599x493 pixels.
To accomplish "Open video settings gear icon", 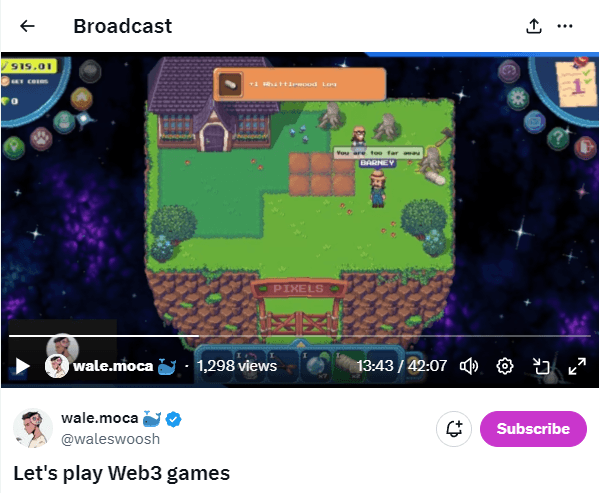I will pyautogui.click(x=505, y=366).
